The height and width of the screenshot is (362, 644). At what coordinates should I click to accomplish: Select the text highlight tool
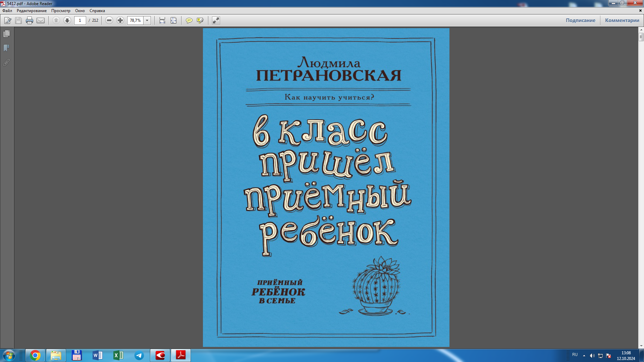[x=200, y=20]
